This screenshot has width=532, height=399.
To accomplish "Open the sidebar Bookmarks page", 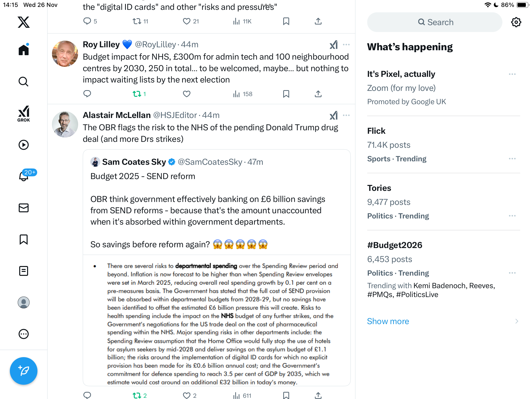I will tap(24, 239).
